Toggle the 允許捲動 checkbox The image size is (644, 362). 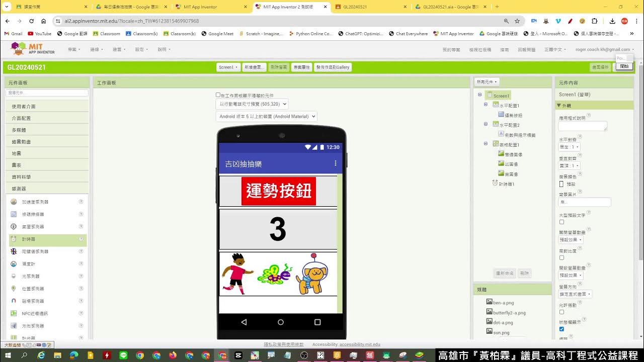tap(561, 312)
